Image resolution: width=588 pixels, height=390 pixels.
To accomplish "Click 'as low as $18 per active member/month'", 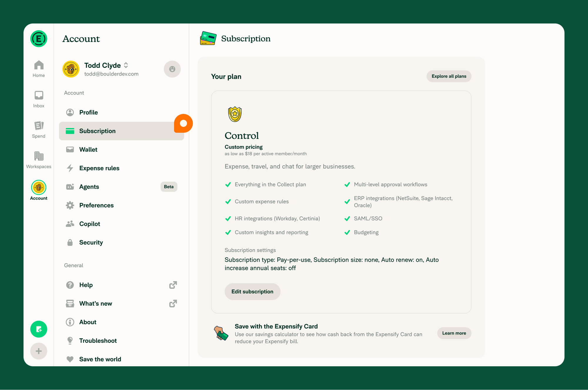I will [x=265, y=154].
